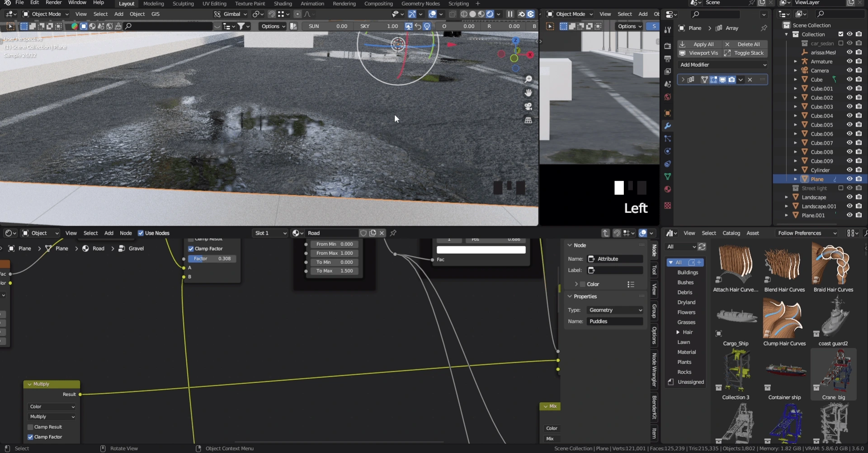Open the View Layer properties tab icon
This screenshot has width=868, height=453.
pyautogui.click(x=667, y=71)
